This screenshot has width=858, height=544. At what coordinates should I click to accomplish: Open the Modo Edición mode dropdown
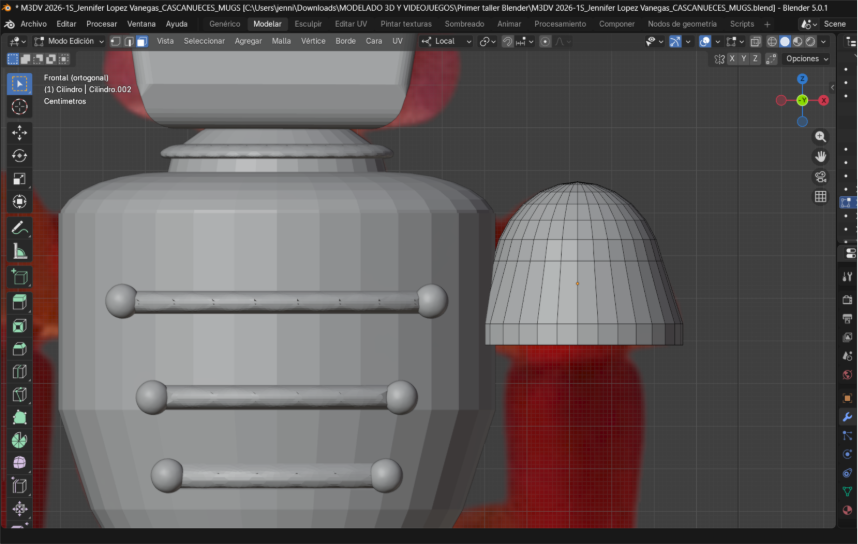coord(69,41)
